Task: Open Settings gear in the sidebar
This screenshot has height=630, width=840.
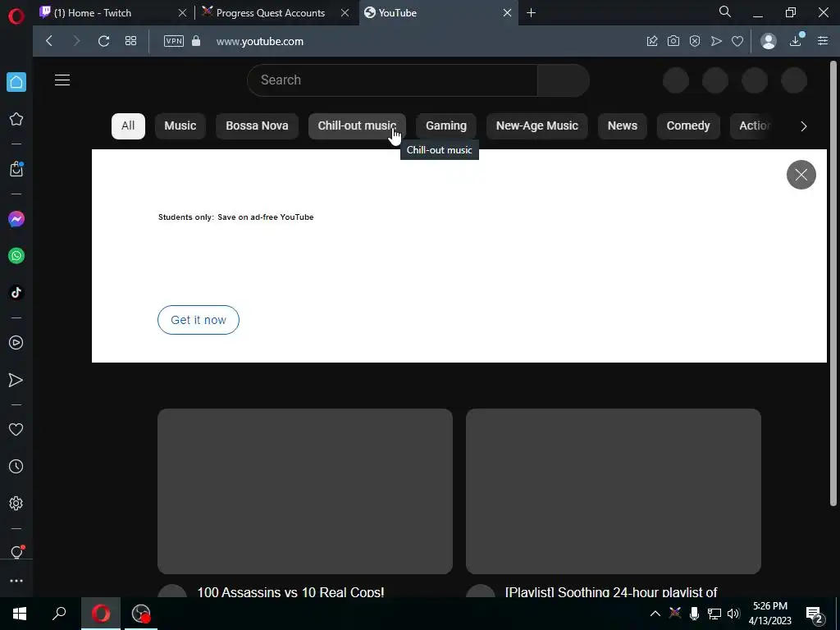Action: (16, 503)
